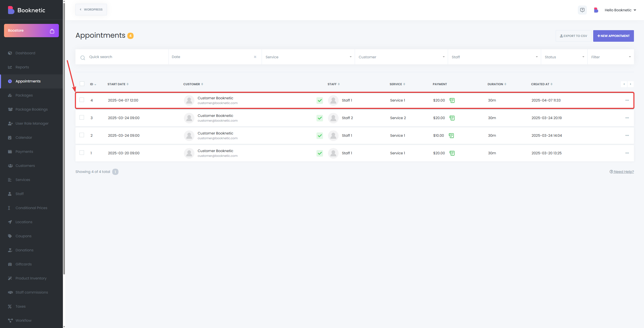The height and width of the screenshot is (328, 644).
Task: Open Taxes in the sidebar
Action: [x=31, y=306]
